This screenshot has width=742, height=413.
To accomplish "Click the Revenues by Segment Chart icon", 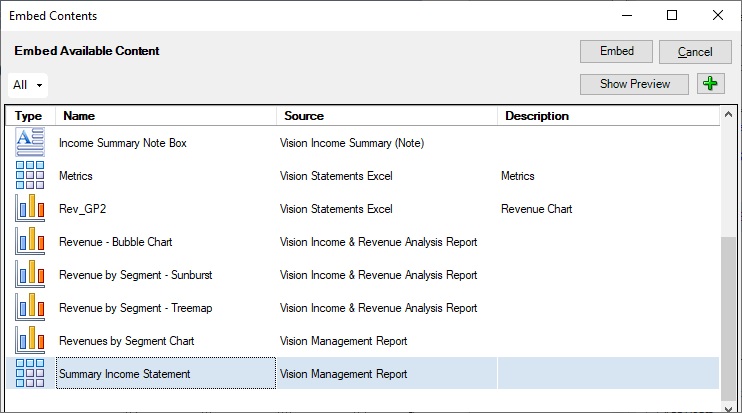I will 30,341.
